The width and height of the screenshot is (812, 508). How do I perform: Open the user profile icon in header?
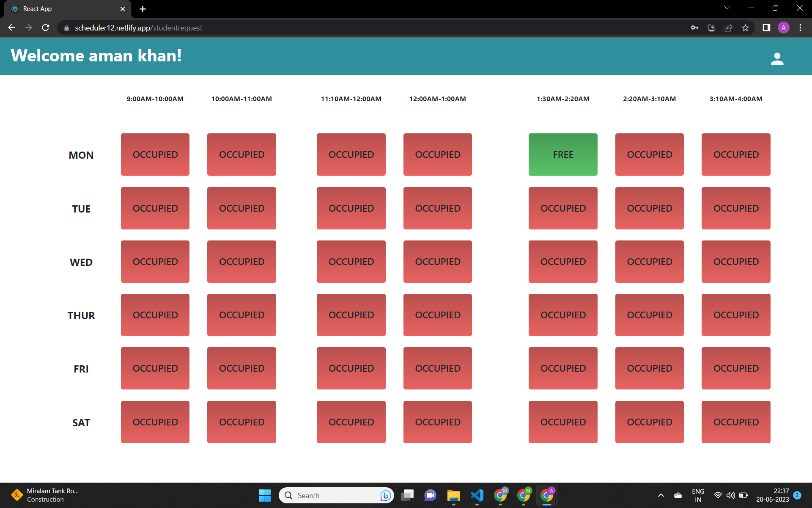pos(777,58)
